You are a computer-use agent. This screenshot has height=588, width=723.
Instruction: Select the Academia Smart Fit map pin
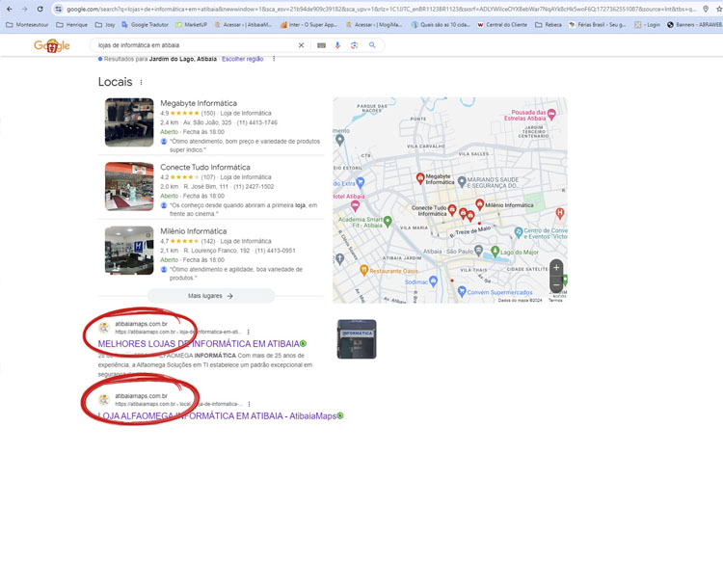tap(388, 222)
